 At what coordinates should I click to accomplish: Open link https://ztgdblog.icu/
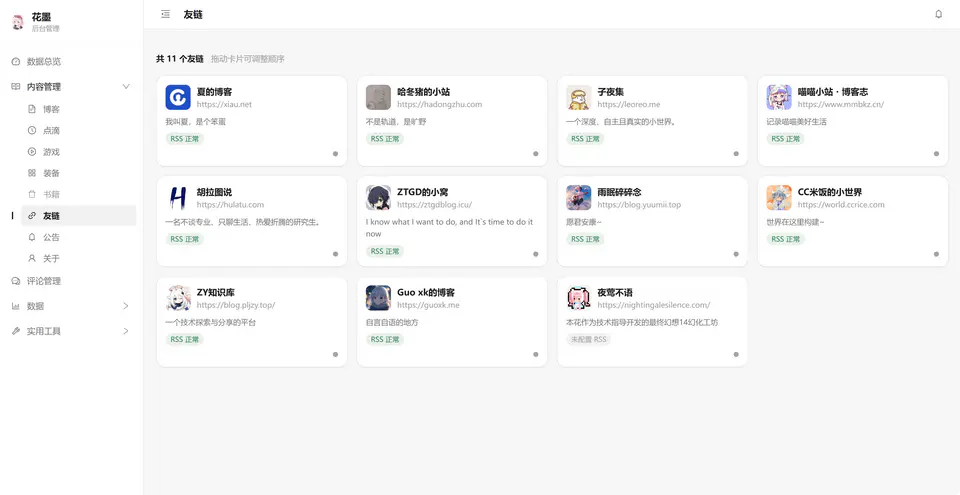coord(435,205)
